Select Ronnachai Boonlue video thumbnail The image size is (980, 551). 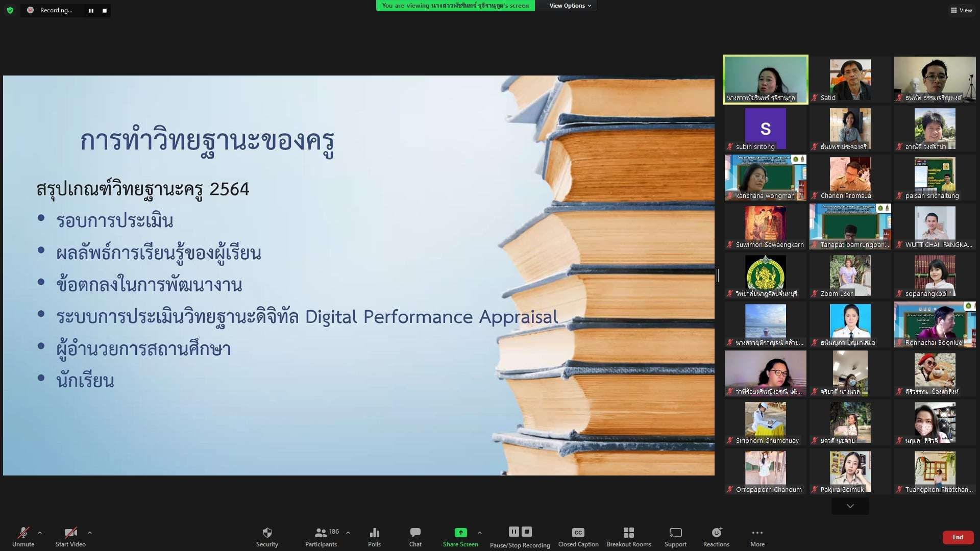point(935,324)
